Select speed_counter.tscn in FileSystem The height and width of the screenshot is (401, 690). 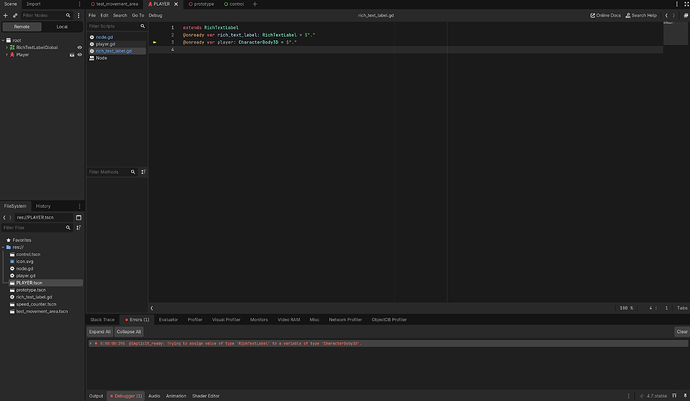point(36,304)
